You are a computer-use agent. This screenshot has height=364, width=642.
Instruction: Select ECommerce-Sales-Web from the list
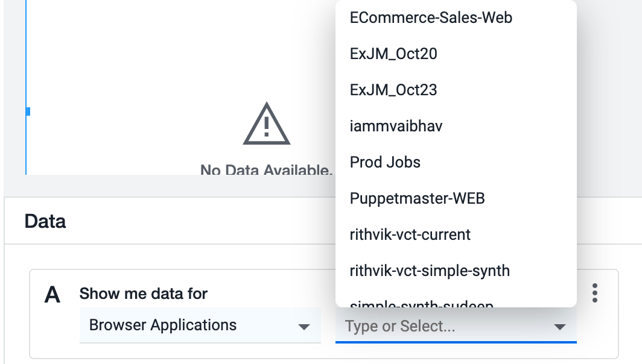pos(456,17)
